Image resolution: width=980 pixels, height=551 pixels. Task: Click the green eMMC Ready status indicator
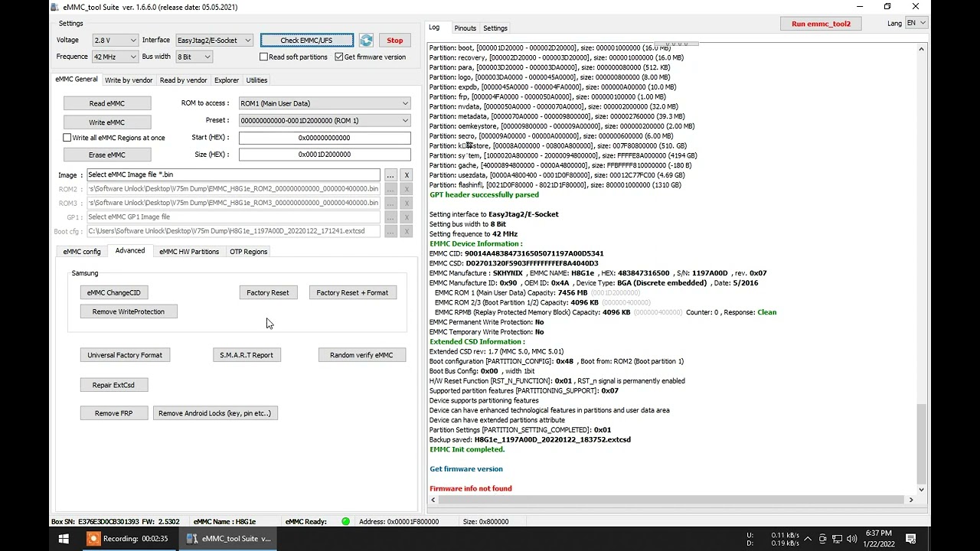coord(345,522)
